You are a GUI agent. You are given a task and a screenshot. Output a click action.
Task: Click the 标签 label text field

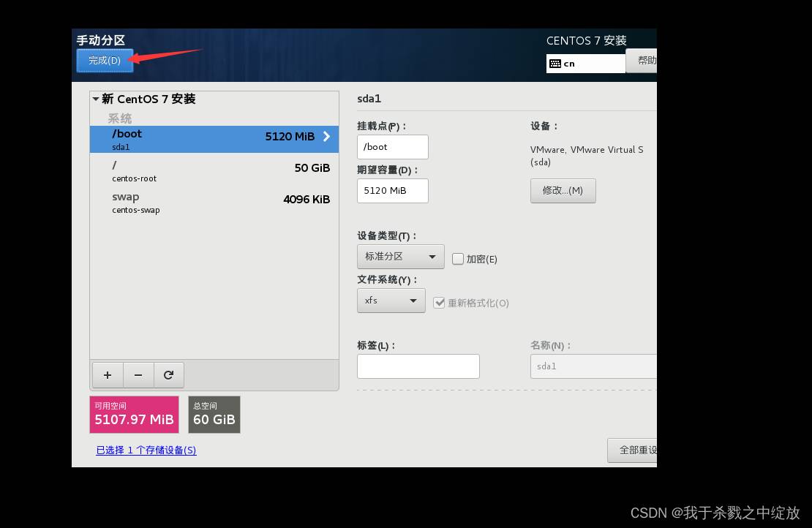pyautogui.click(x=418, y=366)
